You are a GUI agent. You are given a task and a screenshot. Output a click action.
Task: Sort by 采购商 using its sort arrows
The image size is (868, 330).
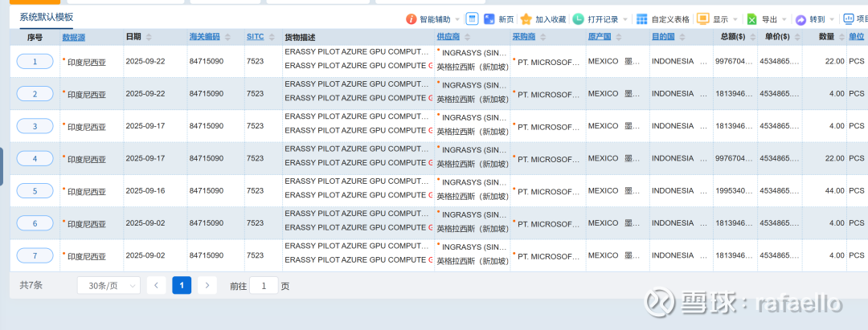pos(543,37)
